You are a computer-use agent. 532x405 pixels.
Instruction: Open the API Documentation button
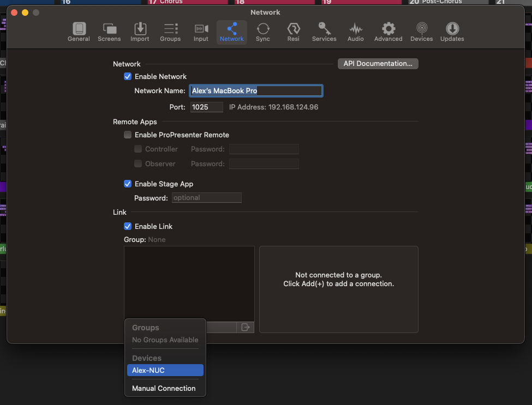pos(378,64)
